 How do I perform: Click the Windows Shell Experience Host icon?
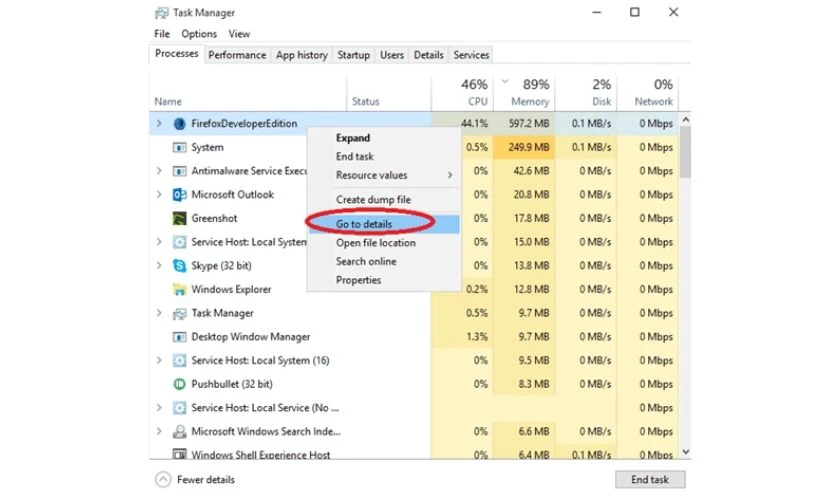179,454
